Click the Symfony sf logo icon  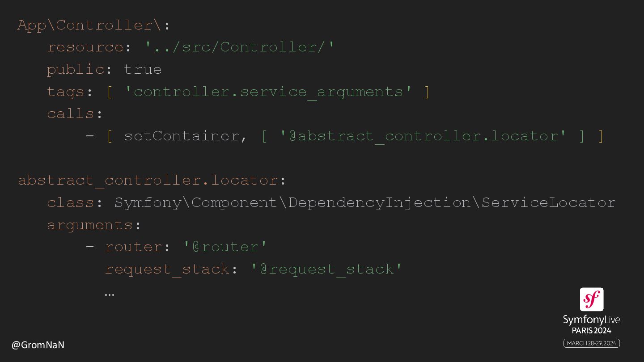tap(591, 299)
